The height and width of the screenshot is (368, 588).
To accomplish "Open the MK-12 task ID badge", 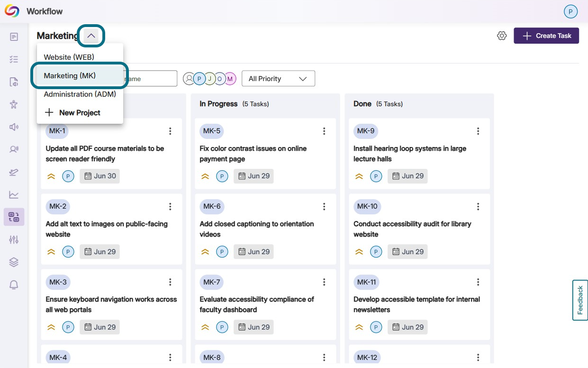I will tap(367, 357).
